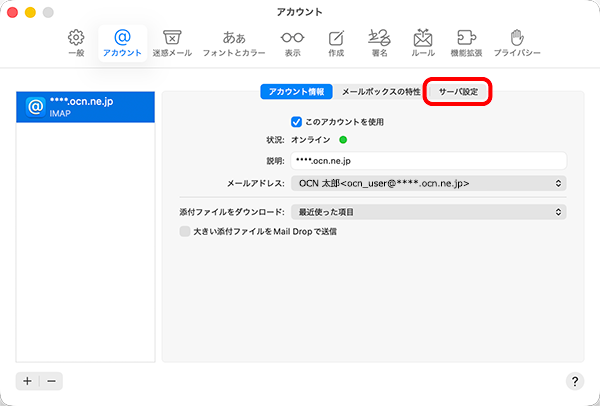Open the 署名 signatures pane
Image resolution: width=600 pixels, height=406 pixels.
(x=380, y=41)
